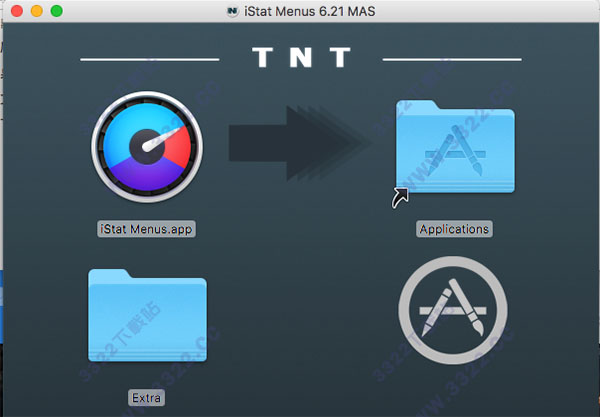Image resolution: width=600 pixels, height=417 pixels.
Task: Minimize window with the yellow button
Action: coord(37,11)
